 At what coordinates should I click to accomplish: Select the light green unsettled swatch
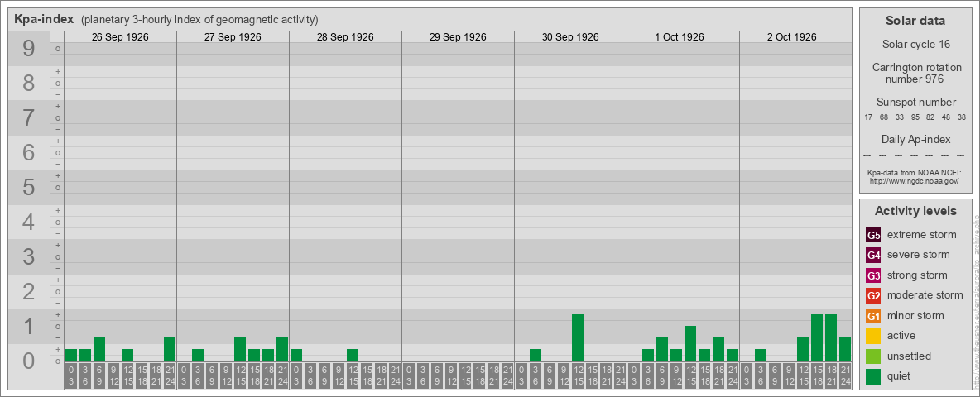click(x=873, y=356)
